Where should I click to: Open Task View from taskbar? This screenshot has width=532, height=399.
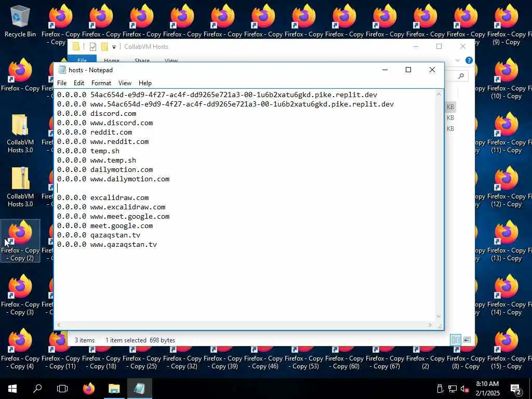[x=62, y=389]
